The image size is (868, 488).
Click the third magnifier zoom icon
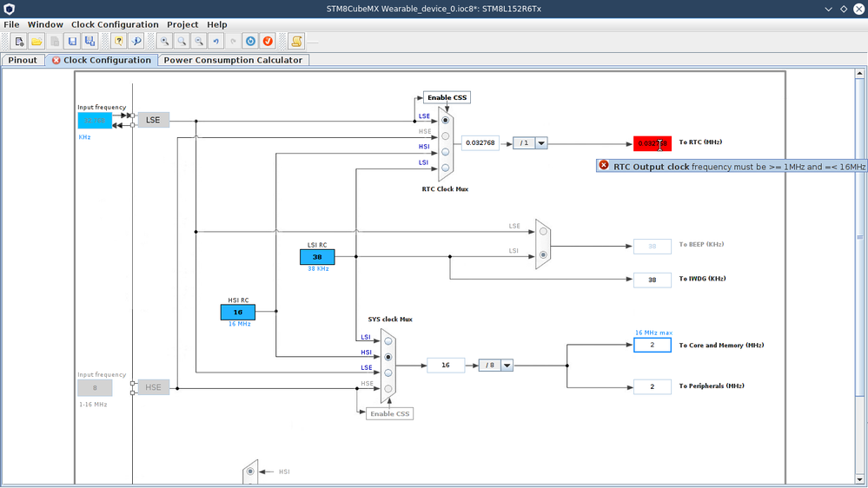click(x=199, y=42)
